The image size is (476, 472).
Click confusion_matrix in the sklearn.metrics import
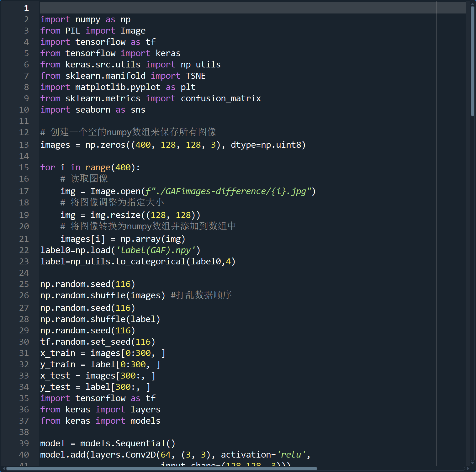pyautogui.click(x=221, y=98)
